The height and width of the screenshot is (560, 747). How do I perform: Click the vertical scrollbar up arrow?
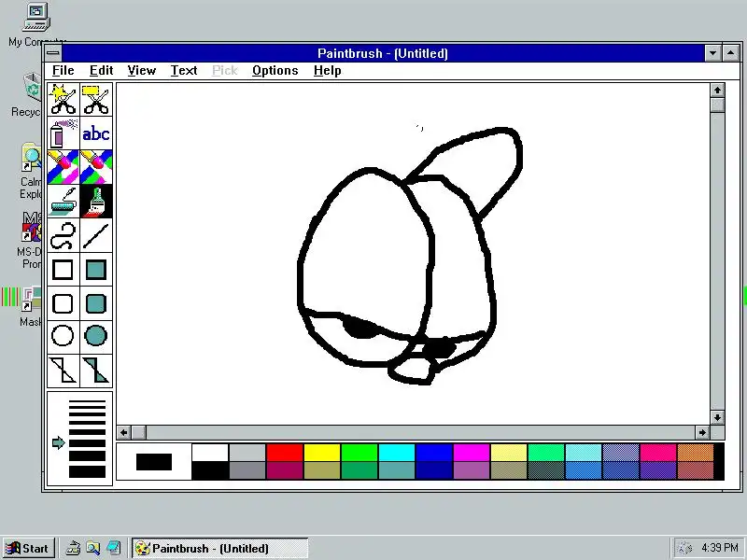717,90
